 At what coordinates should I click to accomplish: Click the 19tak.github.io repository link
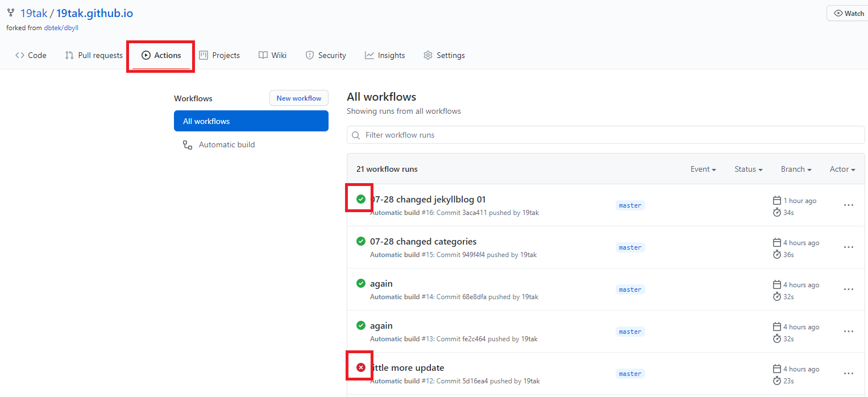coord(94,13)
